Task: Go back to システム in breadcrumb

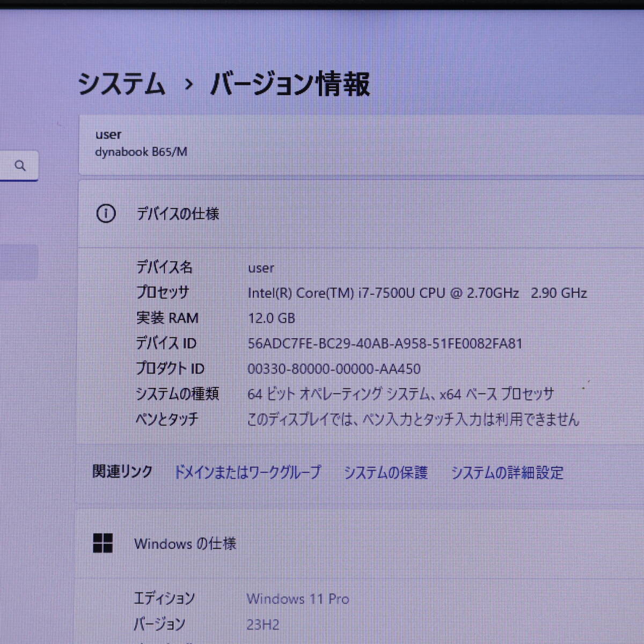Action: 121,84
